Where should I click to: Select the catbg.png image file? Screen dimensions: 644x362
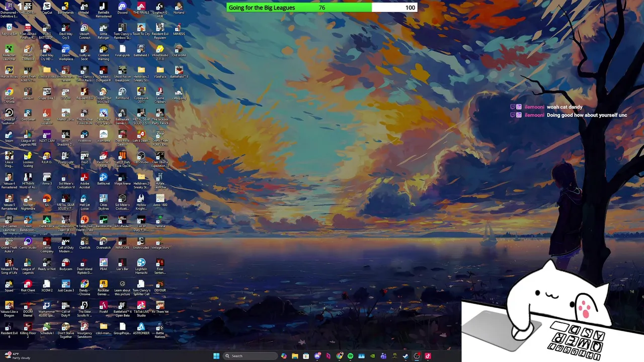point(179,94)
